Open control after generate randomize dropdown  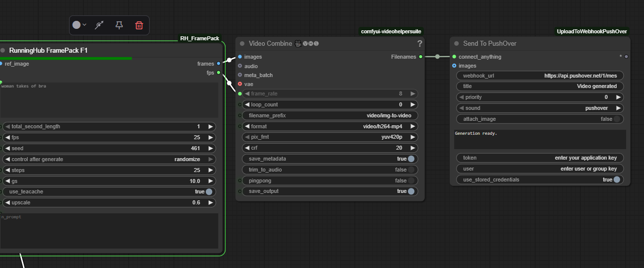109,159
